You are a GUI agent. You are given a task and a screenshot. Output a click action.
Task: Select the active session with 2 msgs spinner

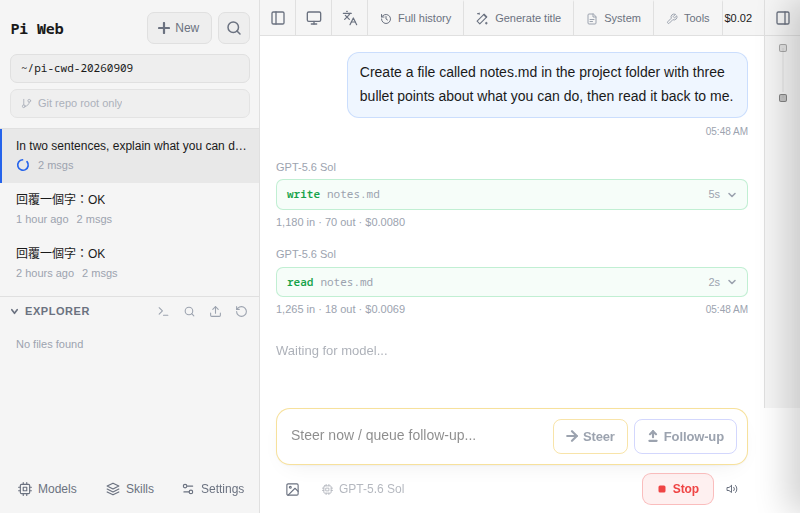tap(130, 156)
